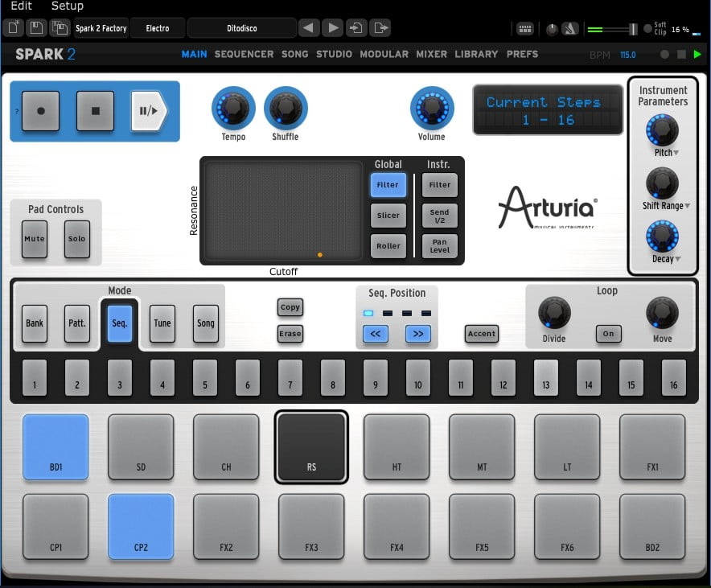Select Bank mode

[x=35, y=323]
